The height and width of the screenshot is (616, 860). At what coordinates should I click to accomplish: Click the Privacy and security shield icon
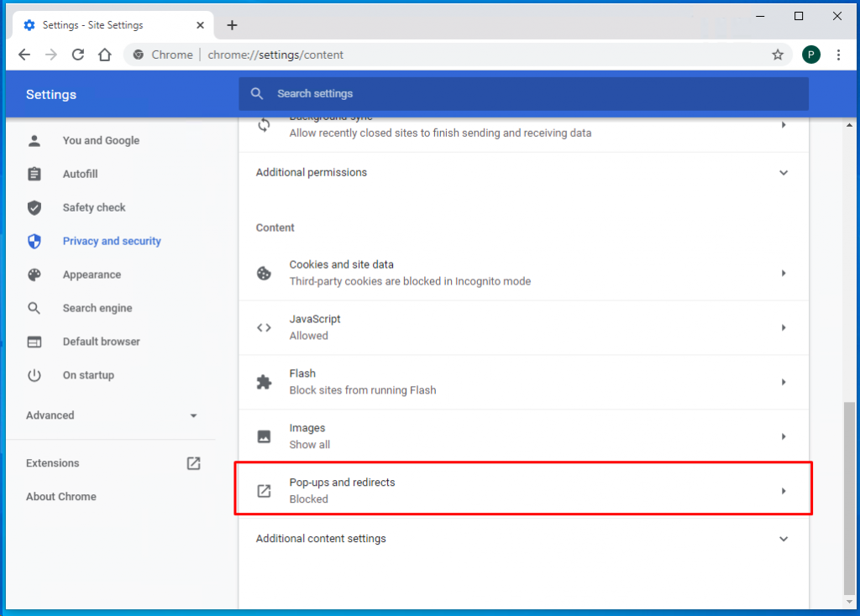[34, 241]
